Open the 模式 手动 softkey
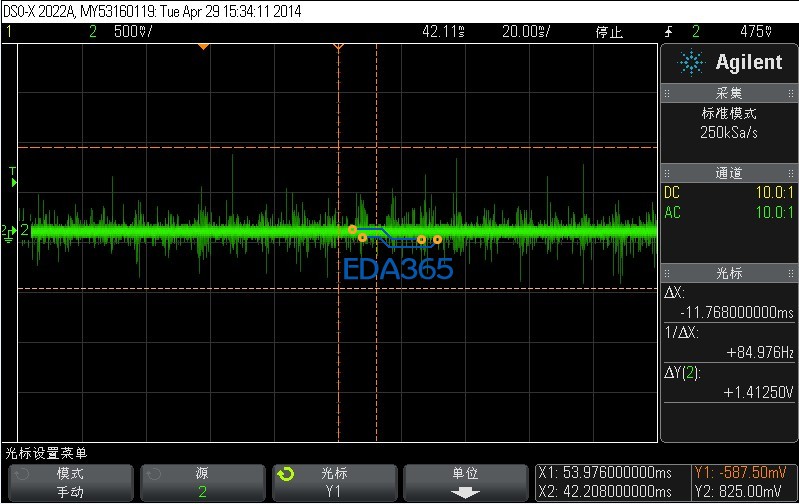Screen dimensions: 799x504 [70, 483]
